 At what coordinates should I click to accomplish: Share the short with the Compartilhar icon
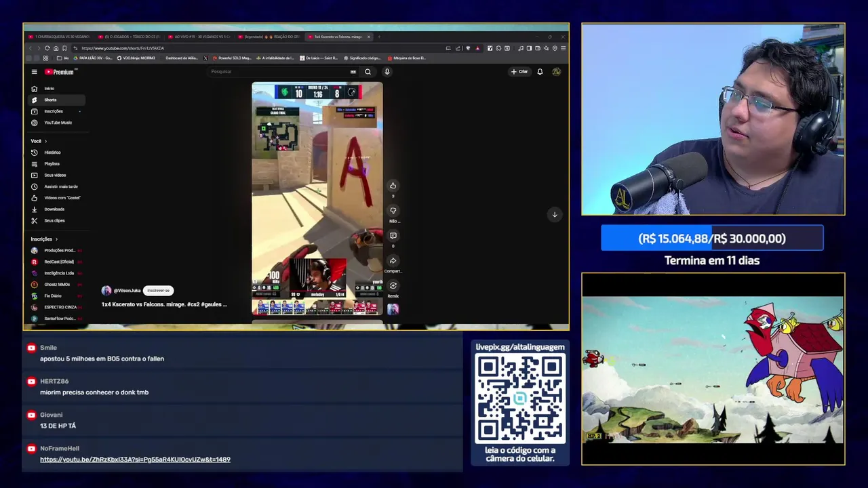click(393, 261)
